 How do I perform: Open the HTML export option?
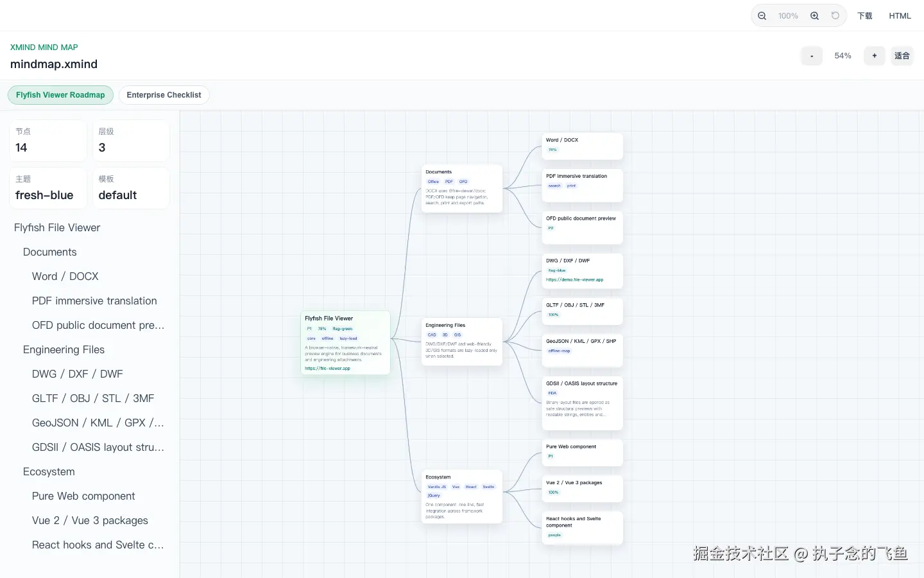900,16
